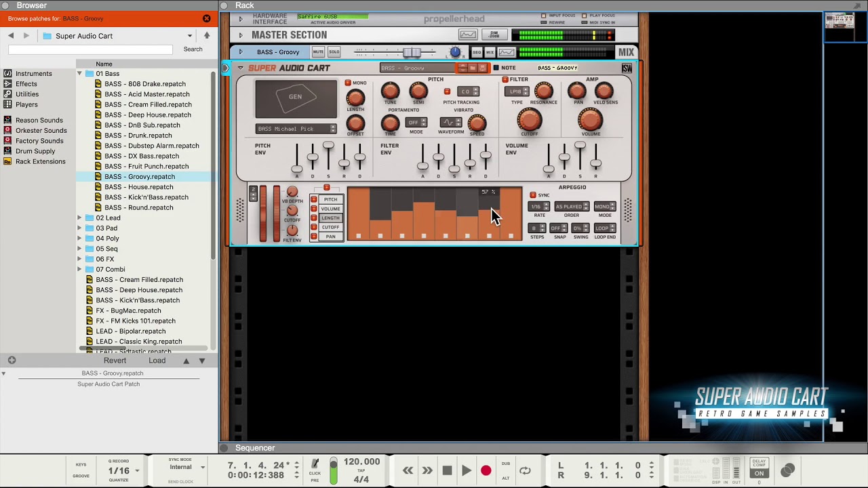Screen dimensions: 868x488
Task: Click the Play button in transport
Action: [x=467, y=470]
